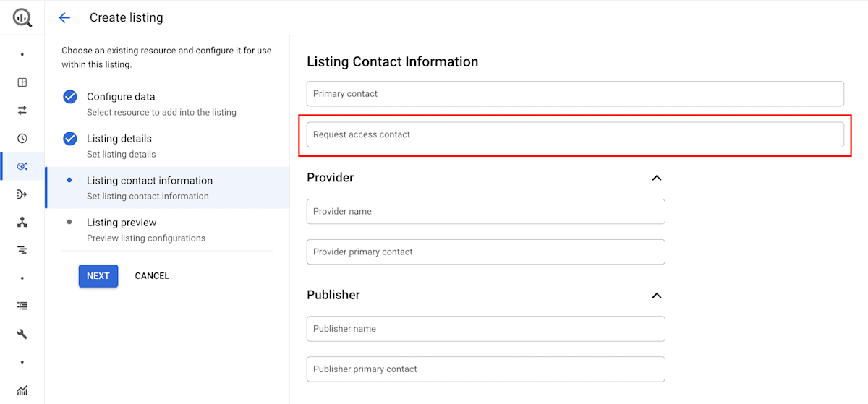Focus the Request access contact field

coord(575,134)
